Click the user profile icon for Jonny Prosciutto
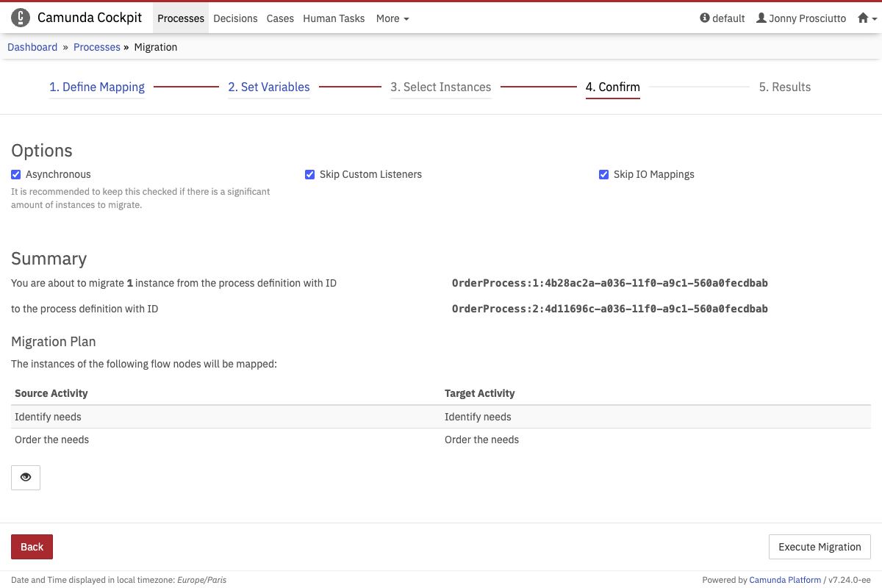The width and height of the screenshot is (882, 588). click(x=761, y=18)
